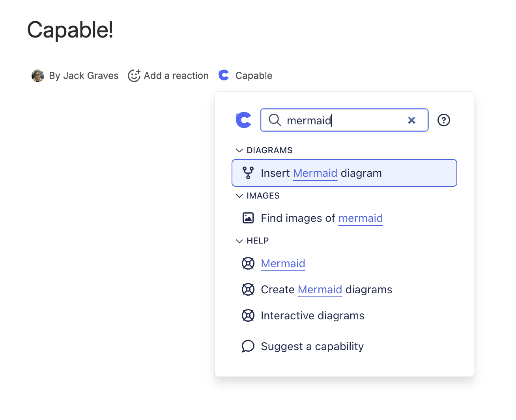Collapse the IMAGES section
This screenshot has height=420, width=516.
tap(239, 196)
